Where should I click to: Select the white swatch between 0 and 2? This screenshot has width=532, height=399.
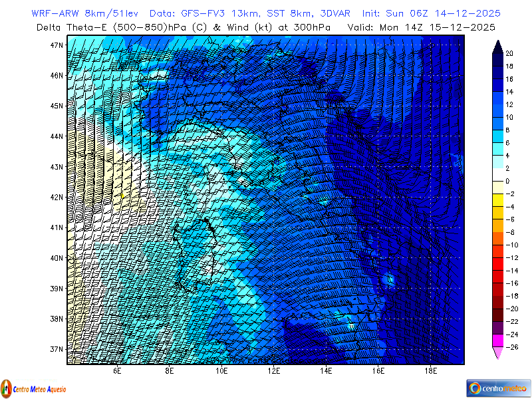pos(497,175)
